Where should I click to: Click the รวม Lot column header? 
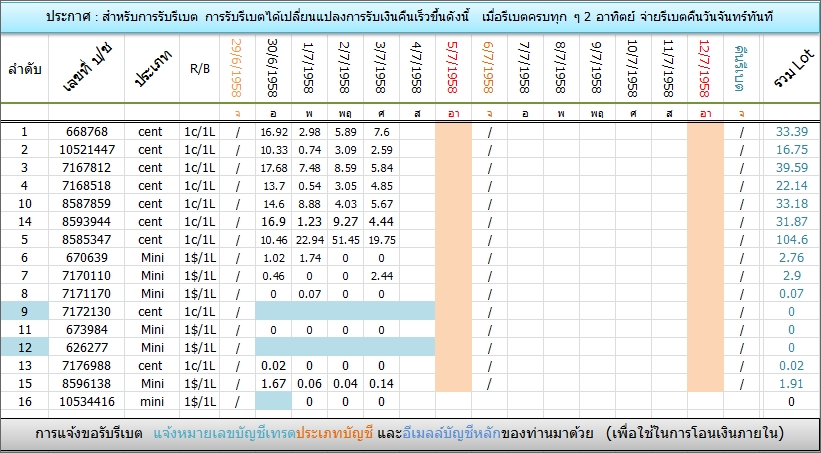click(x=792, y=69)
